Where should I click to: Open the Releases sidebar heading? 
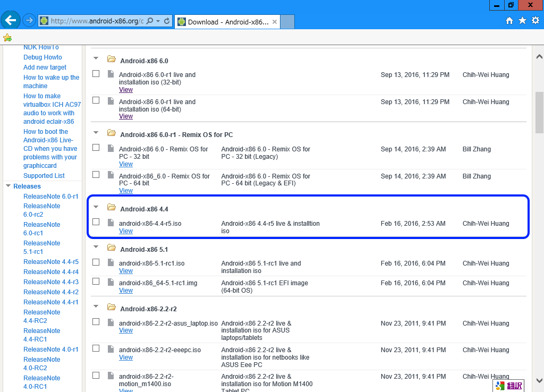click(x=27, y=186)
